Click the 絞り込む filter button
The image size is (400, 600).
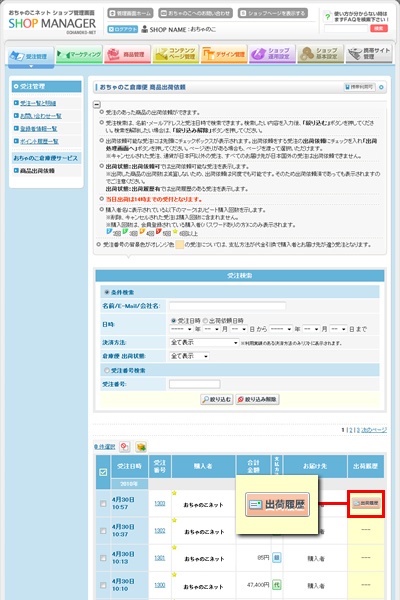(x=217, y=399)
